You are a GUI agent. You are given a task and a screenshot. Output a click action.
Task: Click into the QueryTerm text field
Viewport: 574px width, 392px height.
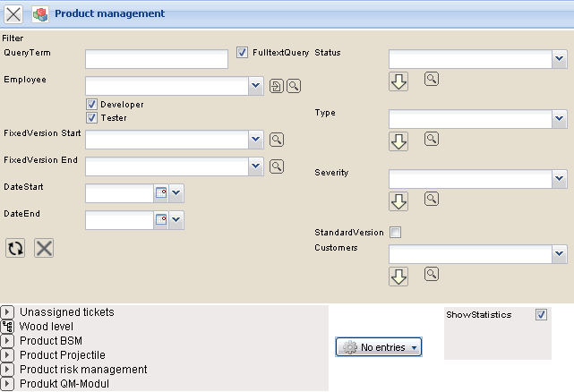[x=157, y=59]
